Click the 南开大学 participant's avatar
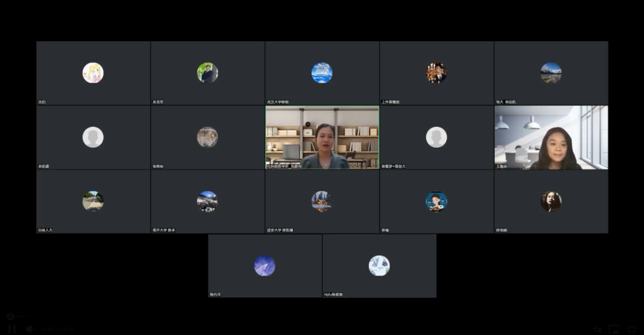The image size is (644, 335). tap(208, 201)
